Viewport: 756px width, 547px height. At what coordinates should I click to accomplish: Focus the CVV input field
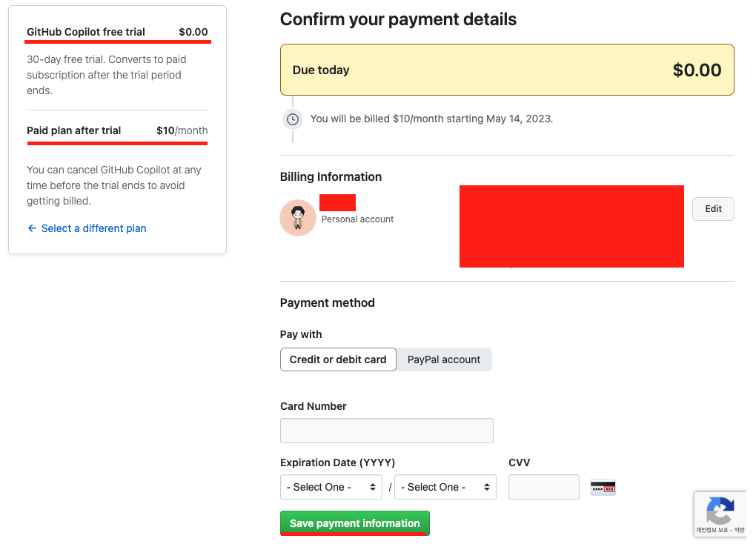pos(544,487)
